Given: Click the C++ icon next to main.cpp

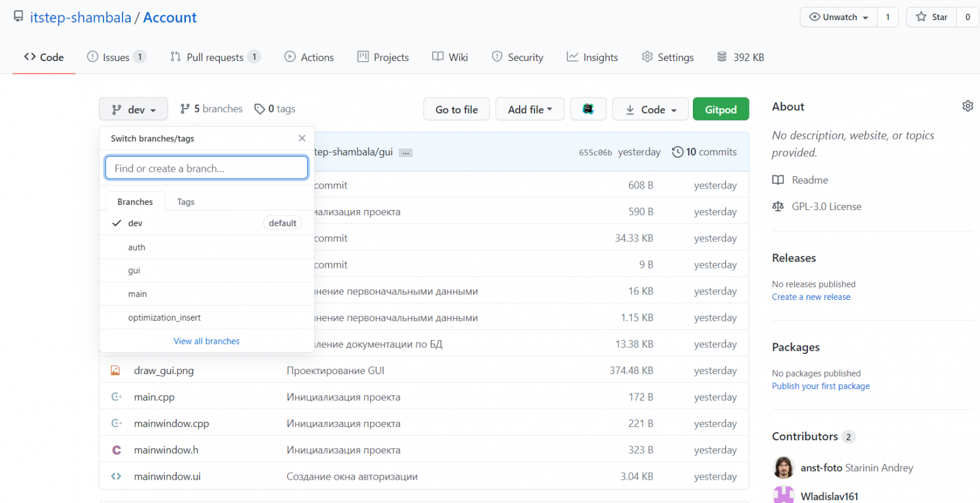Looking at the screenshot, I should coord(116,397).
